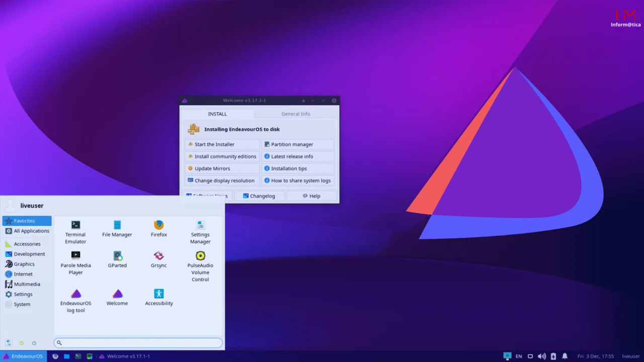Open Installation tips
This screenshot has height=362, width=644.
297,168
